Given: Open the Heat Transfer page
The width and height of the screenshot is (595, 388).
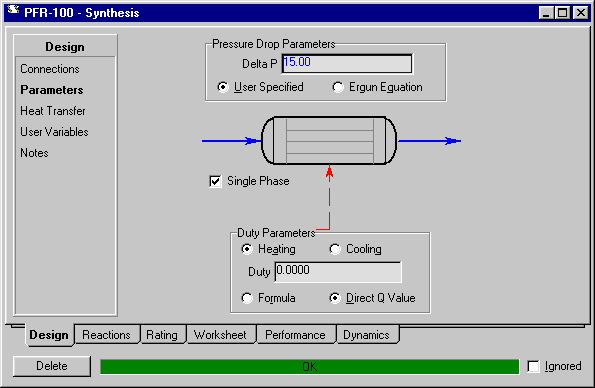Looking at the screenshot, I should point(53,111).
